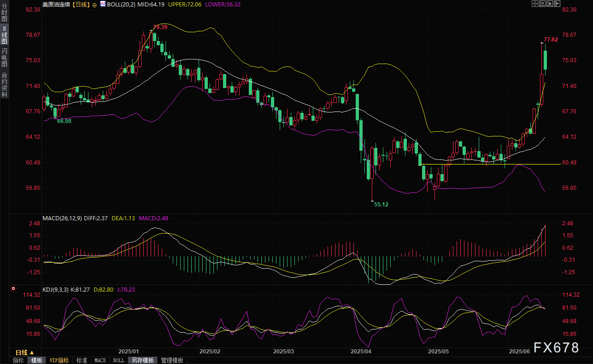
Task: Apply the MACD template
Action: 100,360
